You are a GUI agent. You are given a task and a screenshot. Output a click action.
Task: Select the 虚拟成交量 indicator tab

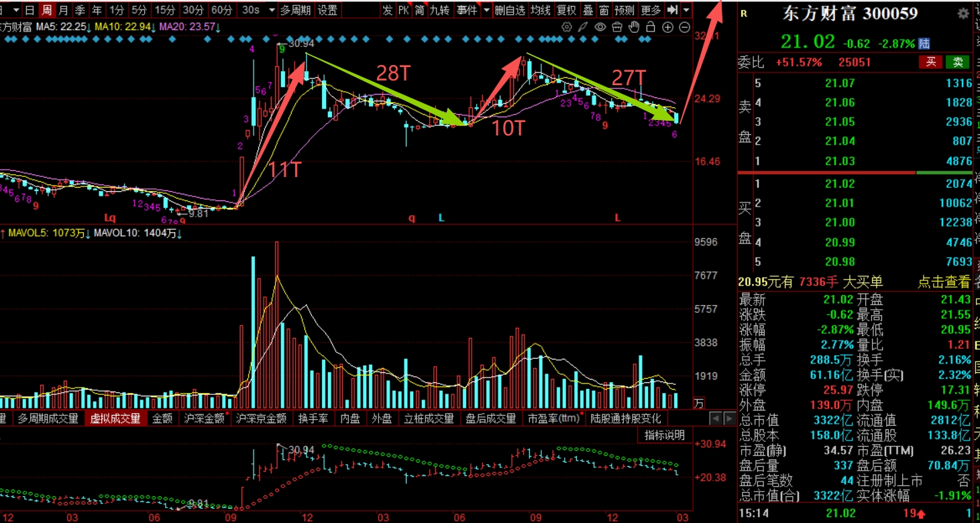point(116,418)
